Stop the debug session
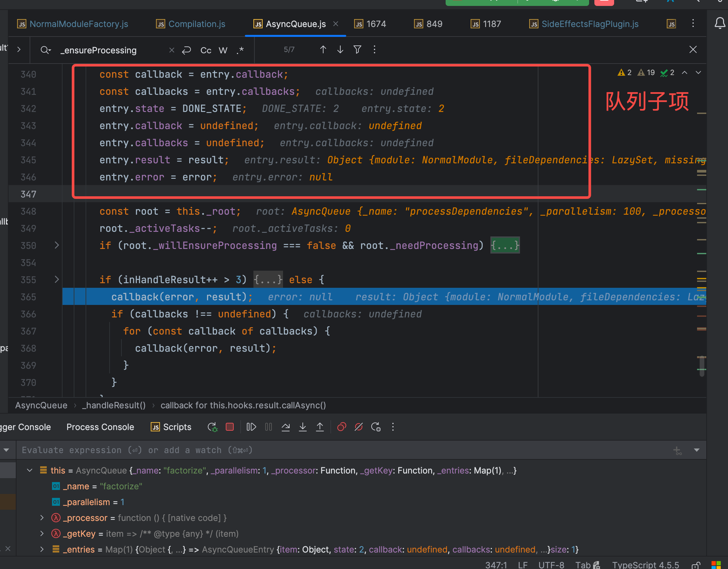The width and height of the screenshot is (728, 569). coord(230,427)
